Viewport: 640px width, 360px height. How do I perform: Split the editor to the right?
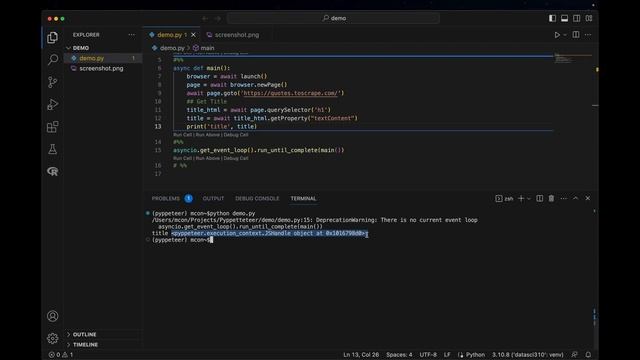click(576, 35)
